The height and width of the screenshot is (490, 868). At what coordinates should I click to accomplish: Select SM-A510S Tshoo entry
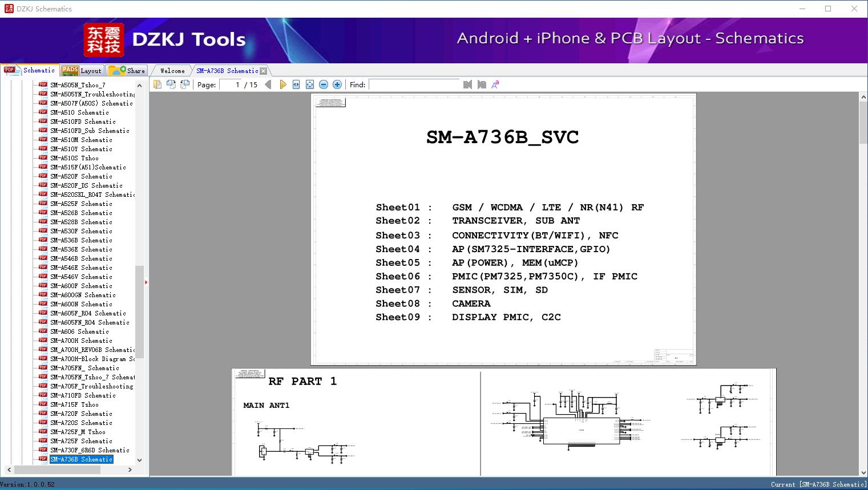coord(74,158)
